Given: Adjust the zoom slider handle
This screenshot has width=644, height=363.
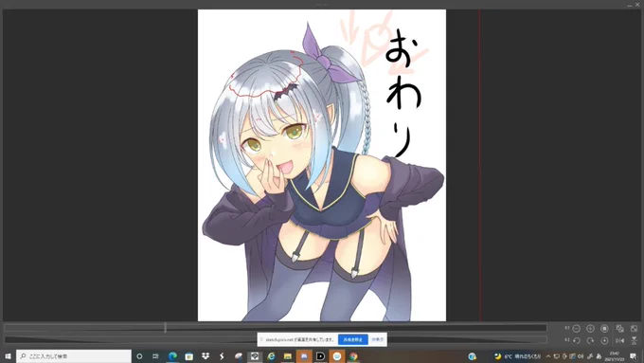Looking at the screenshot, I should 165,328.
